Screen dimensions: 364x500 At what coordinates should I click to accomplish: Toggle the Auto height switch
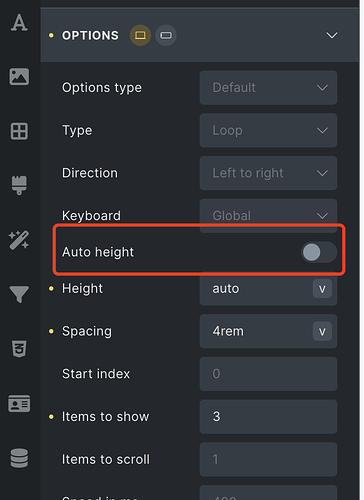(x=319, y=252)
